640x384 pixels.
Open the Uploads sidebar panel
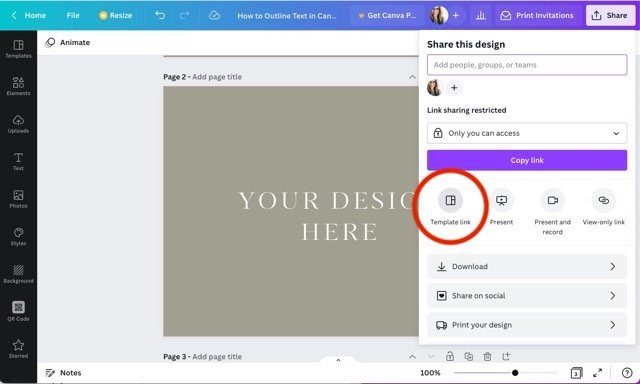[x=18, y=124]
